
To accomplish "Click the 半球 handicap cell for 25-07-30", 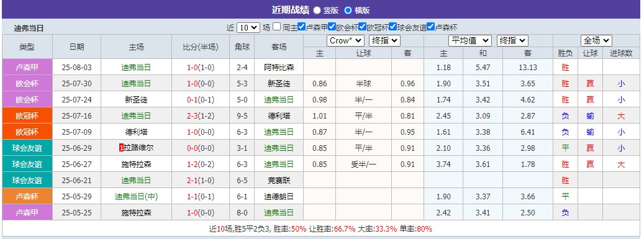I will pyautogui.click(x=363, y=83).
